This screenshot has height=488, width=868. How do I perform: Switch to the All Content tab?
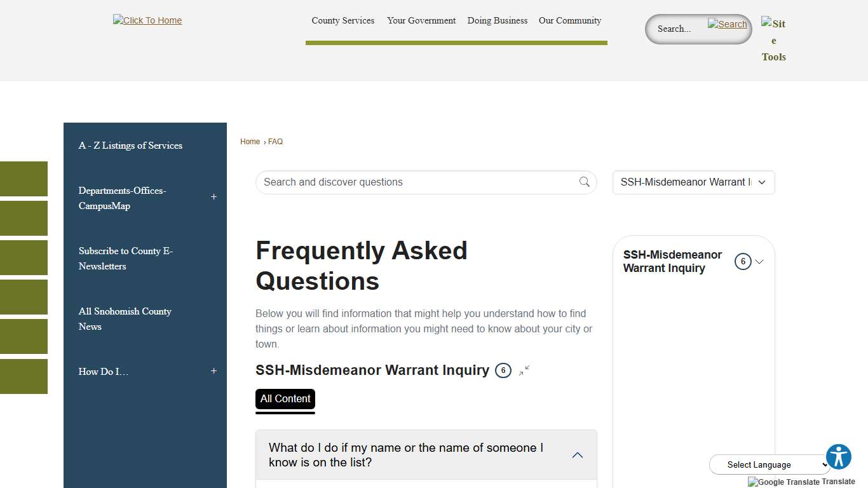point(285,399)
